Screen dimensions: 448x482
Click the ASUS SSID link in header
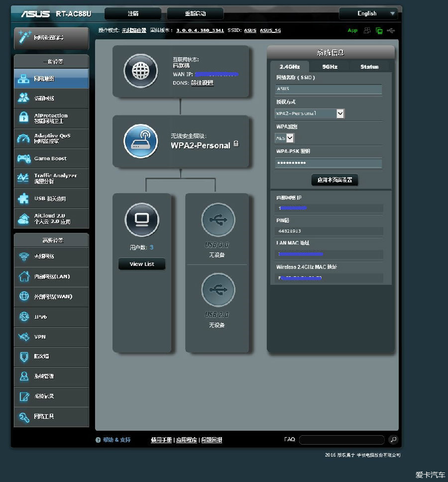point(250,30)
